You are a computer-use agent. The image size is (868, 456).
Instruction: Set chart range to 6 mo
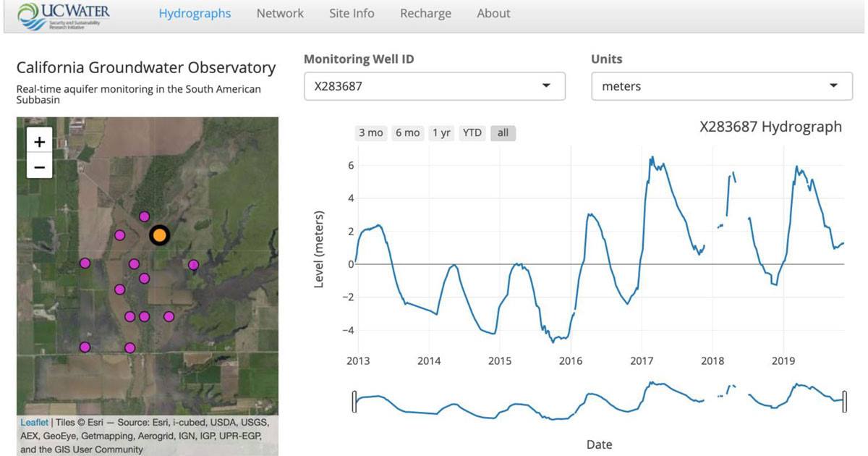pos(407,133)
